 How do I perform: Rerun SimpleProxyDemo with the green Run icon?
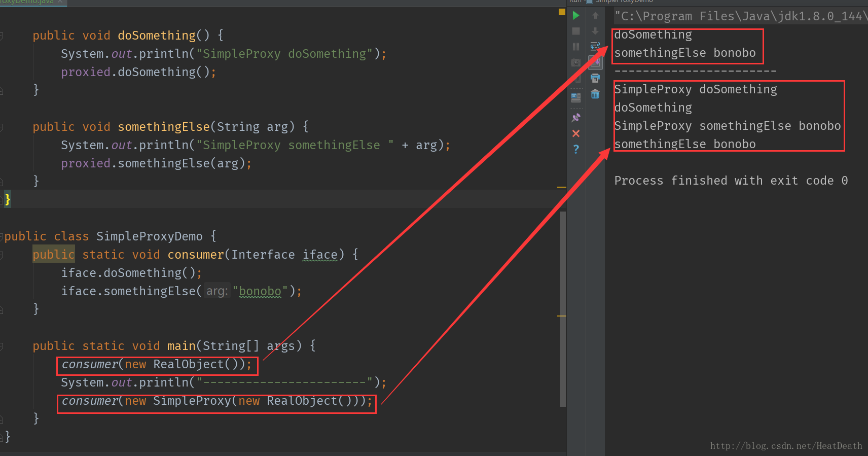[576, 16]
